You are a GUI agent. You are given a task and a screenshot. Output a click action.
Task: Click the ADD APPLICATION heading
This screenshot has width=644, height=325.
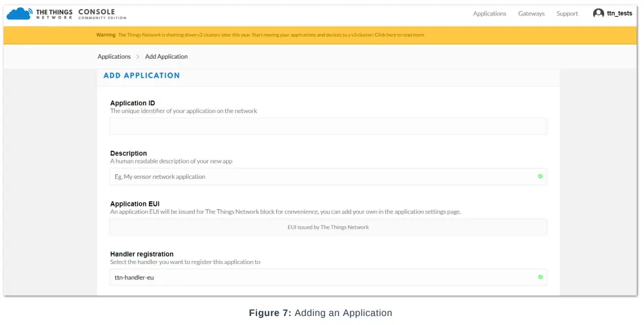coord(141,75)
